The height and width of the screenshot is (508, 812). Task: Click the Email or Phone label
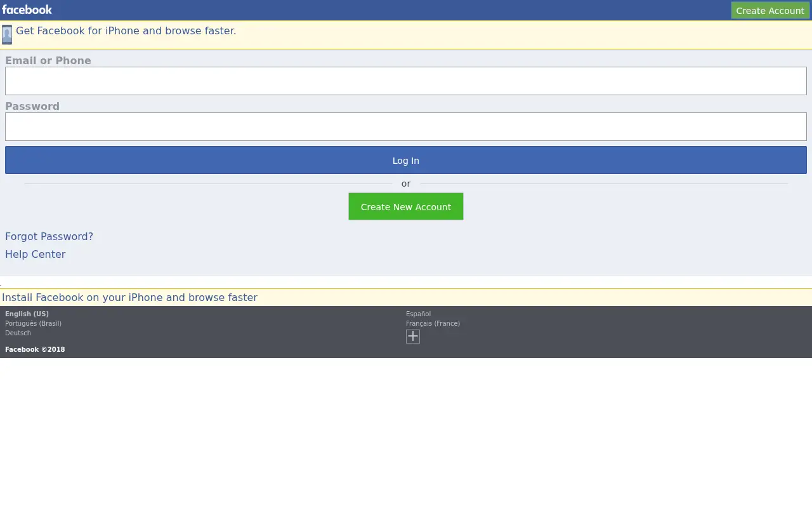coord(48,60)
